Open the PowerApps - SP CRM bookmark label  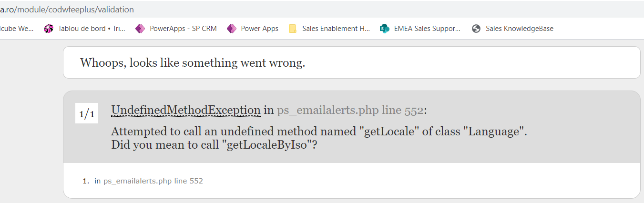point(183,29)
